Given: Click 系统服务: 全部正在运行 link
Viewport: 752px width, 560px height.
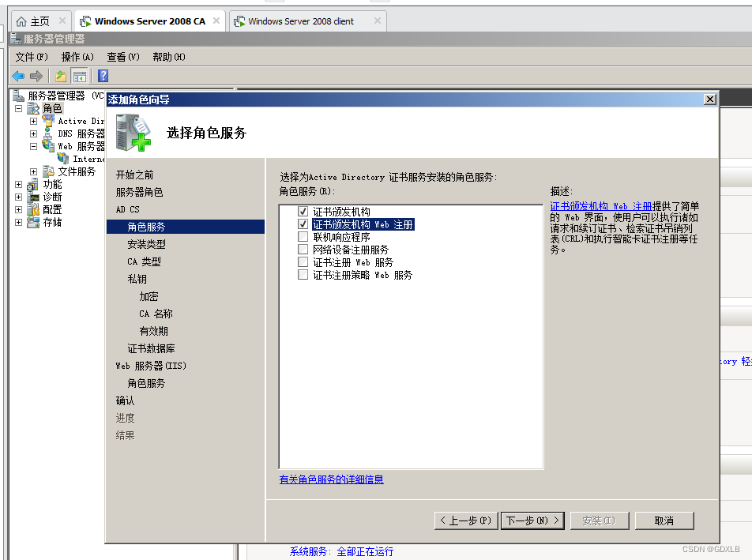Looking at the screenshot, I should click(341, 551).
